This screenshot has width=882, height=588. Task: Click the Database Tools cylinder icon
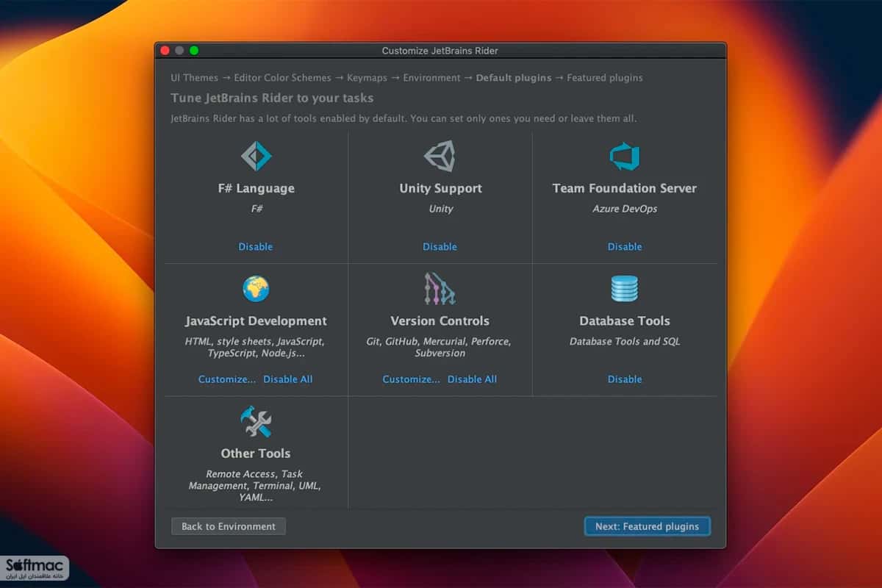pyautogui.click(x=625, y=289)
